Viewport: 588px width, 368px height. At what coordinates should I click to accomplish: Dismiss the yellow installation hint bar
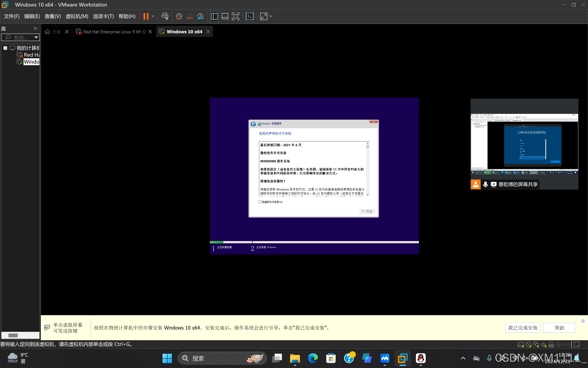coord(583,321)
